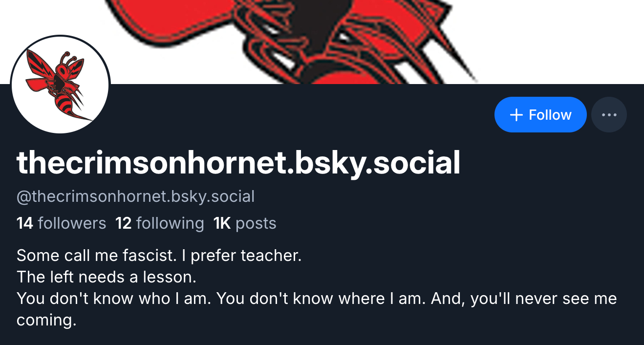Click the number 12 beside following
This screenshot has height=345, width=644.
point(124,223)
